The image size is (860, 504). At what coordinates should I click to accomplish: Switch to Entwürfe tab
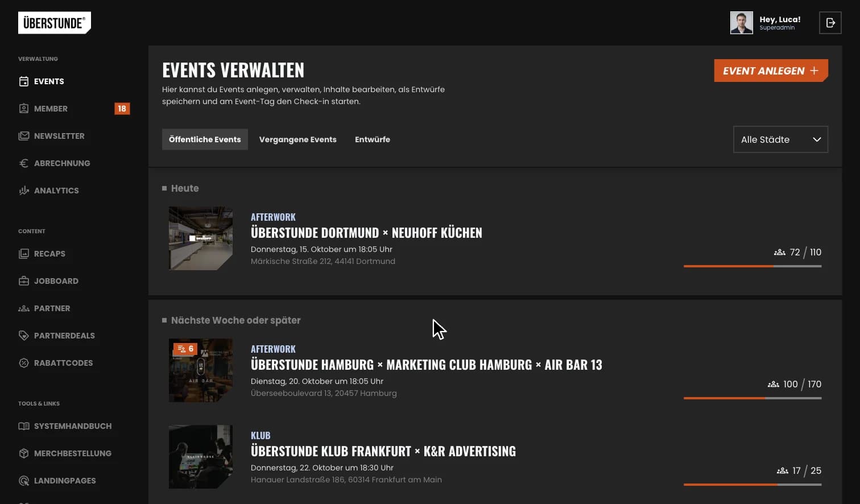(x=373, y=139)
